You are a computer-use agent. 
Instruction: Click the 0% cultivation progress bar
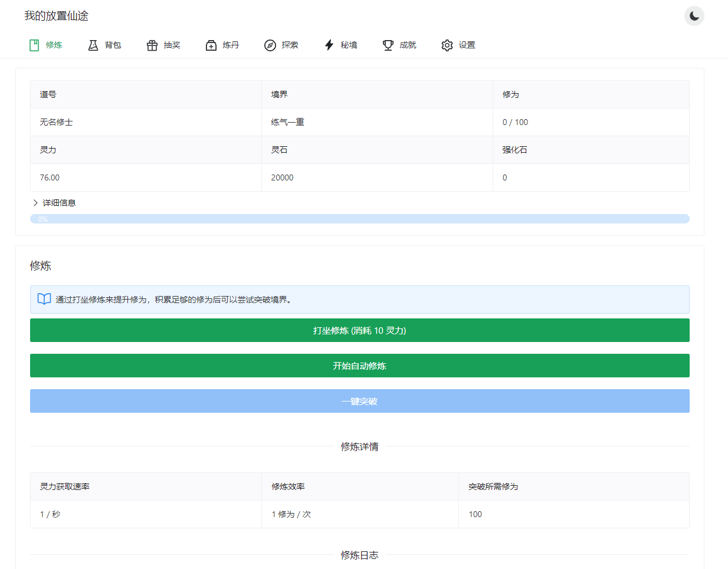click(359, 219)
